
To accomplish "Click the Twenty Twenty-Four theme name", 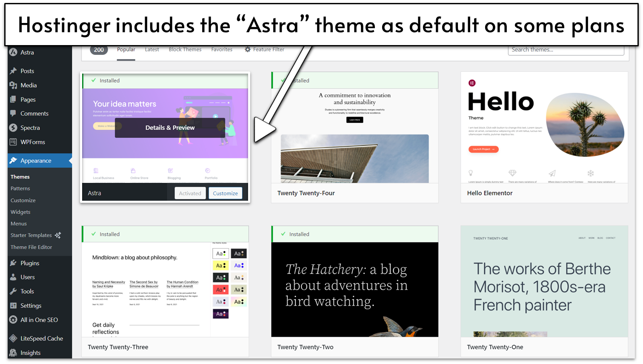I will pyautogui.click(x=306, y=193).
